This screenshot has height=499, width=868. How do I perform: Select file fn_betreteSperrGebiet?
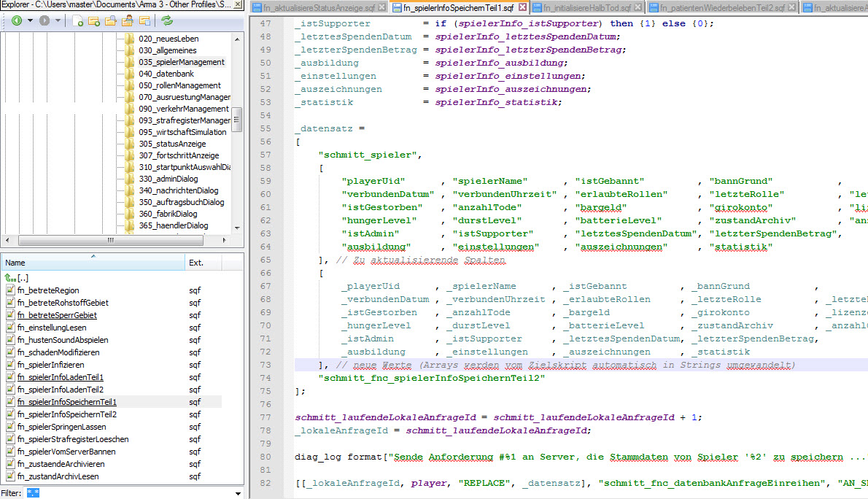pos(57,315)
